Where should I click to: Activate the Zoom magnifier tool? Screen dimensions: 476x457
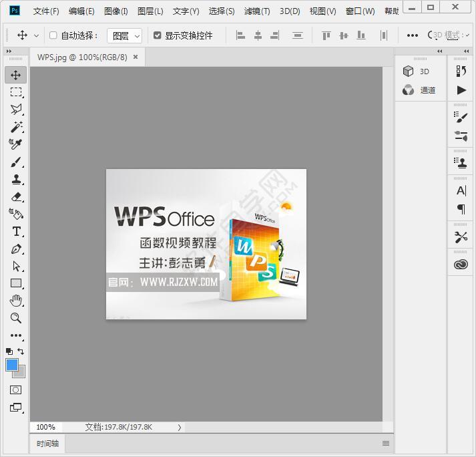(16, 318)
